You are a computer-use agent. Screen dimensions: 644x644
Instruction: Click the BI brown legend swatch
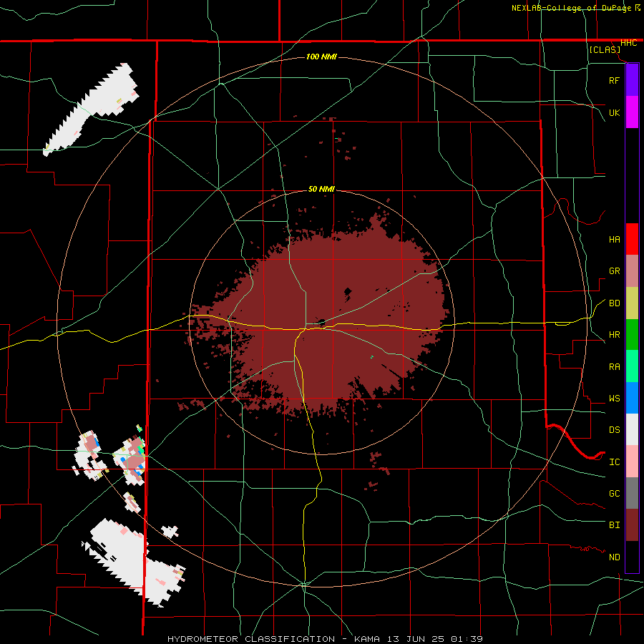(632, 525)
